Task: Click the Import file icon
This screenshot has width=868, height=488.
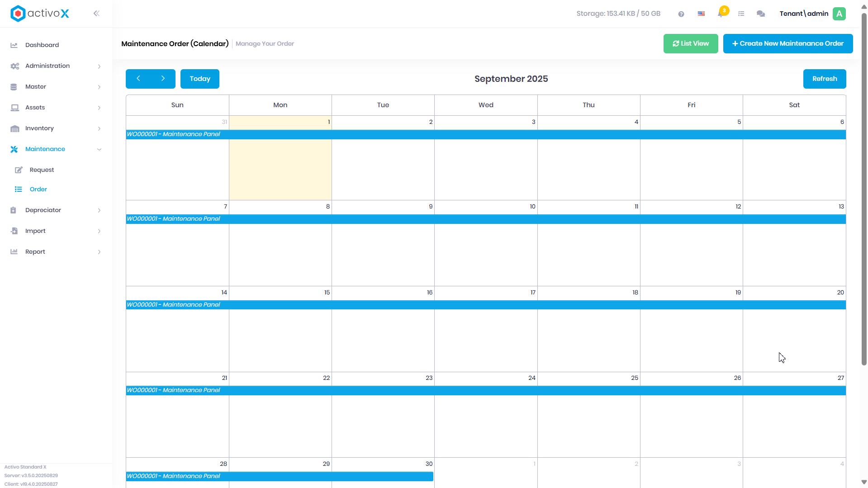Action: pos(14,231)
